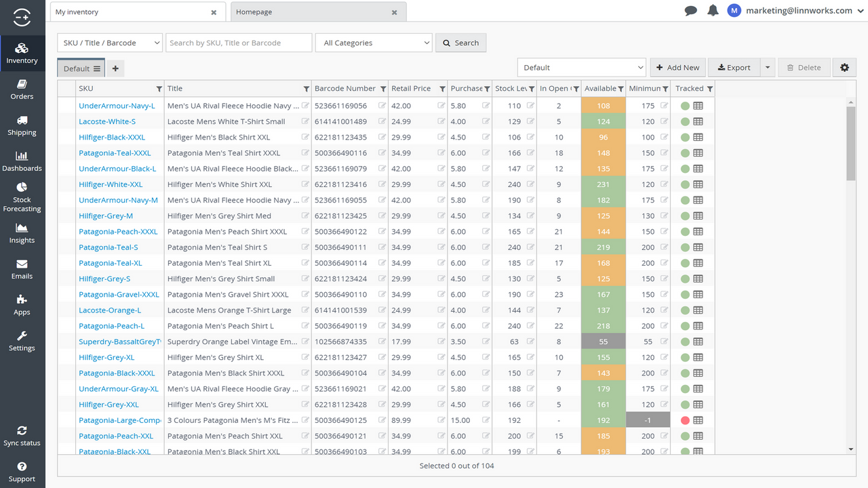Select row checkbox for Patagonia-Peach-L

click(66, 326)
